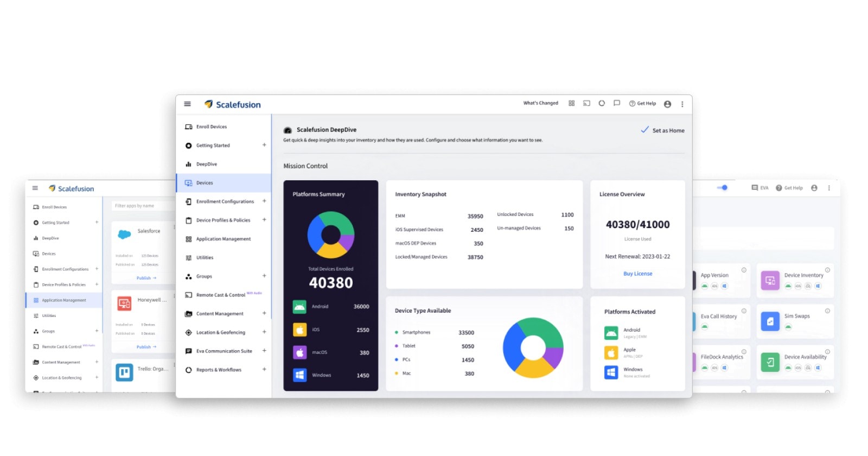Image resolution: width=868 pixels, height=456 pixels.
Task: Open the three-dot more options menu
Action: [x=682, y=104]
